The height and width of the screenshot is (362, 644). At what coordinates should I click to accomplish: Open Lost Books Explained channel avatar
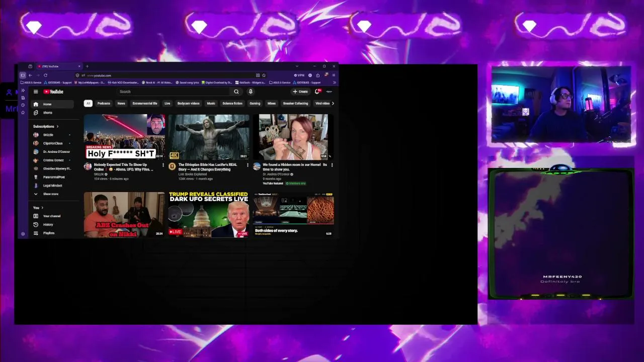[172, 166]
